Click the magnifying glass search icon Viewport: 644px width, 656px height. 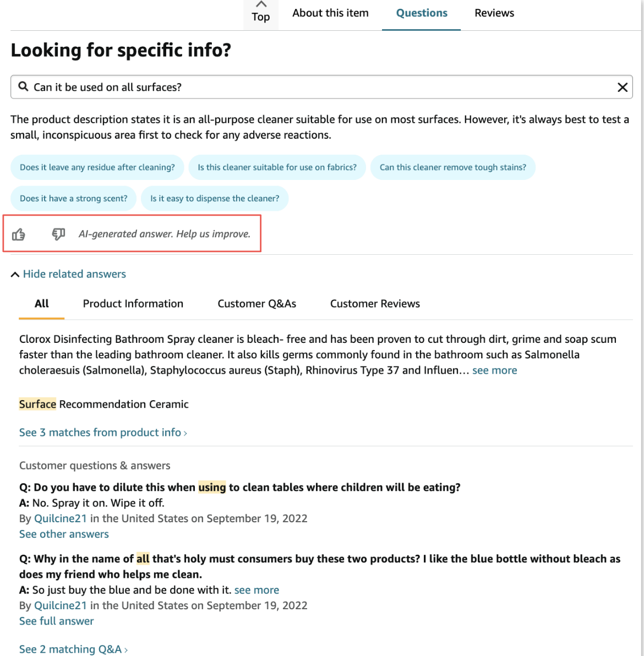[23, 87]
